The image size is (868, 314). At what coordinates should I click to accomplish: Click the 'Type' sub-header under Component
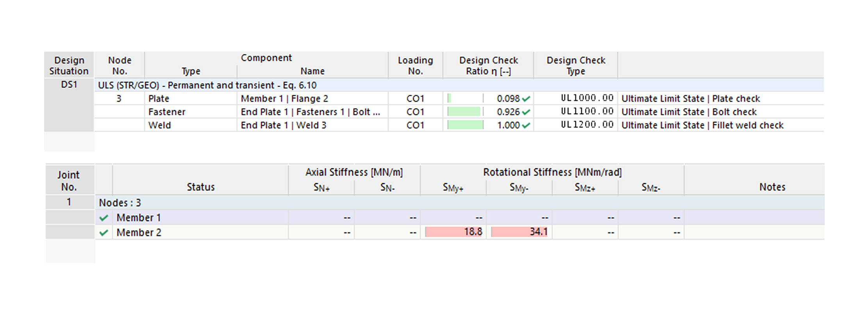(191, 71)
